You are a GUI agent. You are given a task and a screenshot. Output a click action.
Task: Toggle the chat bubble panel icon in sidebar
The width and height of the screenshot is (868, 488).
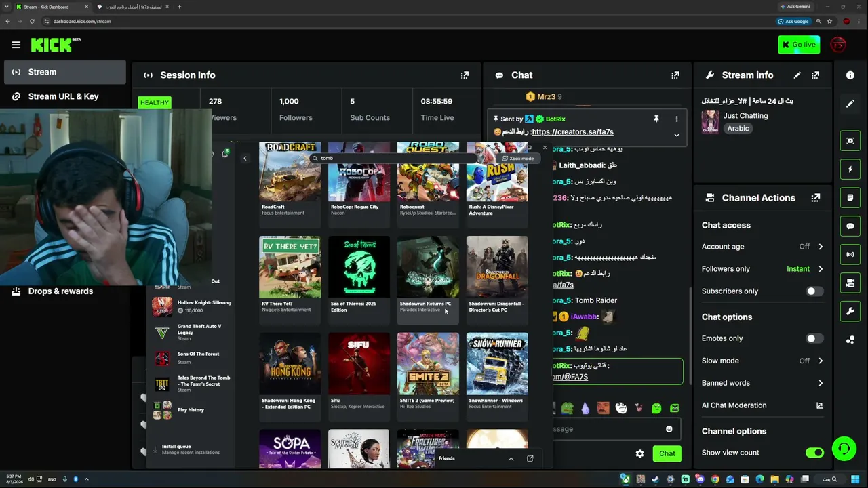click(850, 226)
